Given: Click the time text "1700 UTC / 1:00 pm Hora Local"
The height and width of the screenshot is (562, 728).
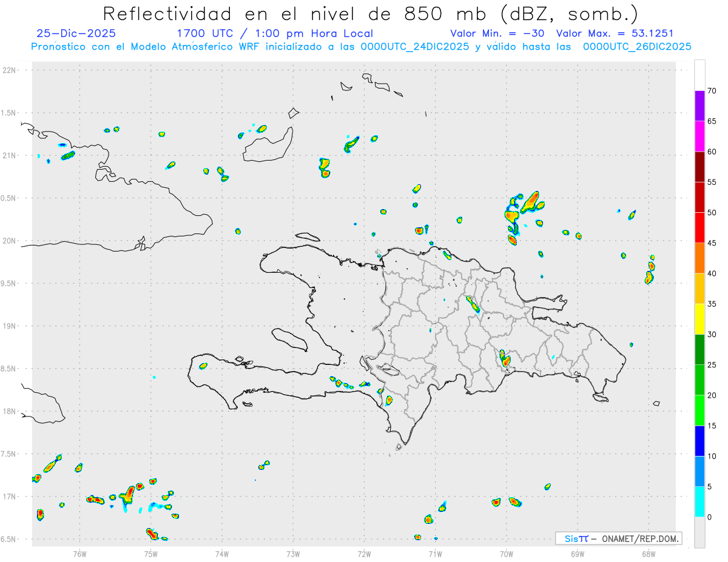Looking at the screenshot, I should click(x=275, y=33).
